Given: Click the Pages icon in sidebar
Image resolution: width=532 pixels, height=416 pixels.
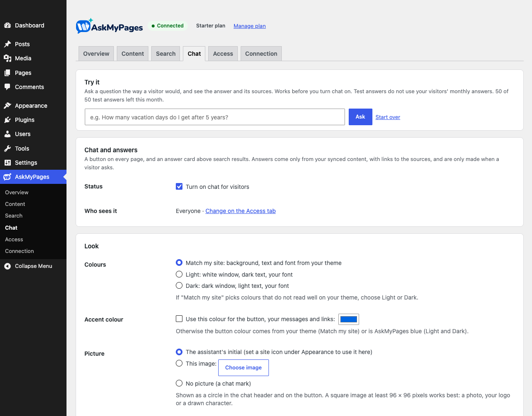Looking at the screenshot, I should tap(7, 73).
